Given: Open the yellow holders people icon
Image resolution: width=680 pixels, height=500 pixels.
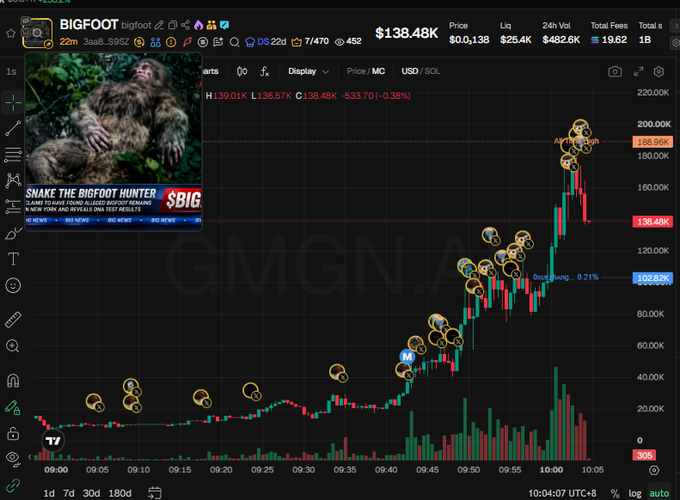Looking at the screenshot, I should click(x=211, y=25).
